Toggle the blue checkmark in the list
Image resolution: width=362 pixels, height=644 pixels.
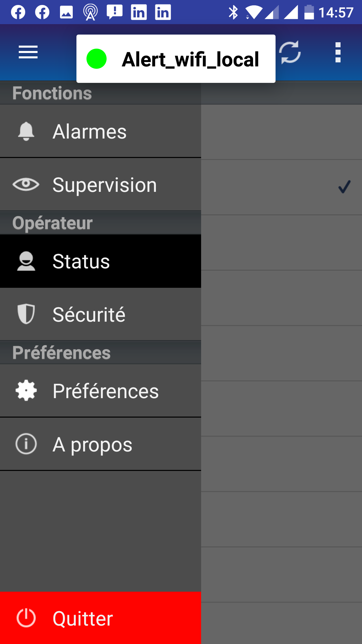(x=344, y=187)
